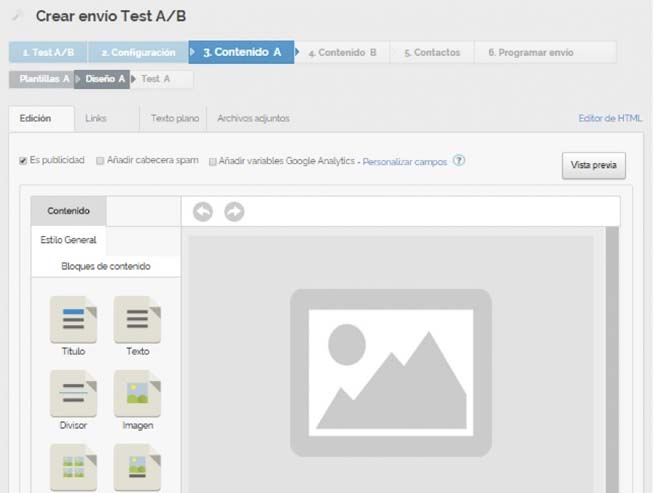Viewport: 653px width, 493px height.
Task: Enable Añadir cabecera spam checkbox
Action: 100,161
